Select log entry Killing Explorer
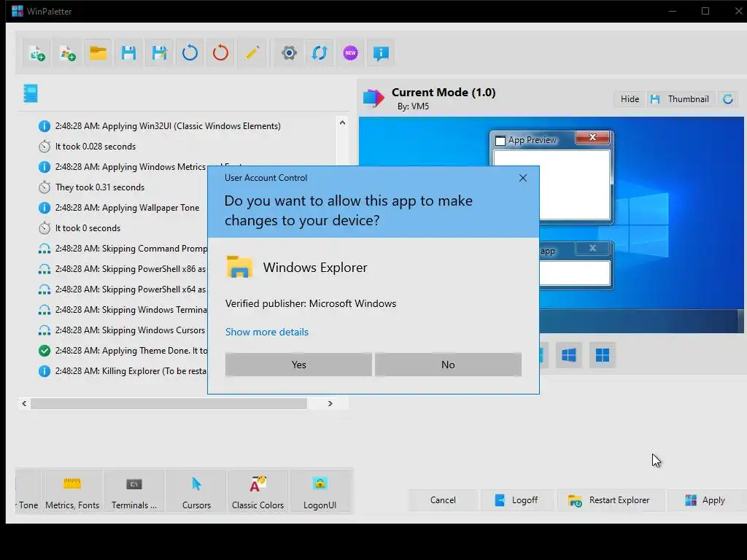 [123, 371]
